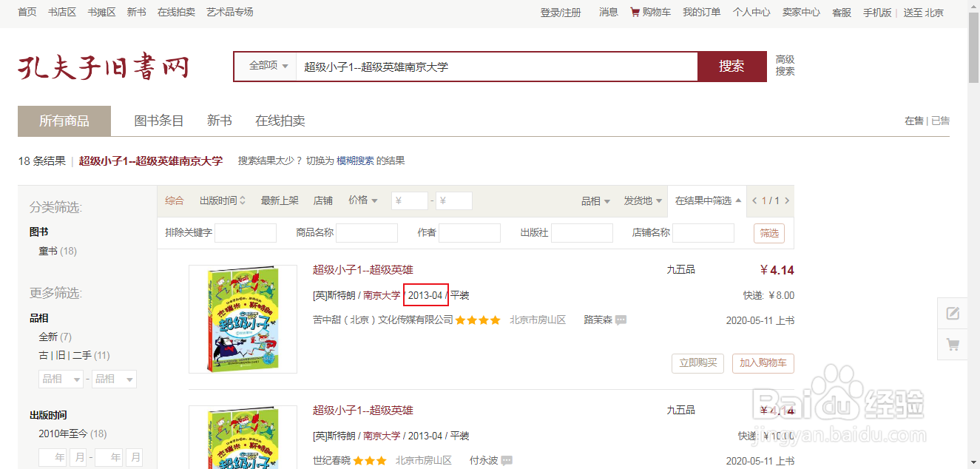
Task: Sort results by 综合
Action: (x=175, y=200)
